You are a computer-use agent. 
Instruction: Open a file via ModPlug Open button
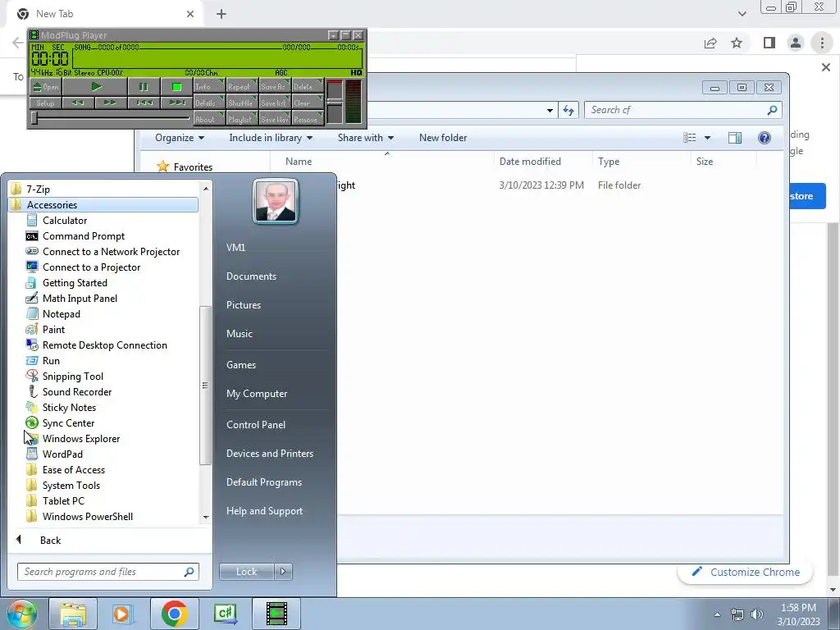pyautogui.click(x=46, y=87)
